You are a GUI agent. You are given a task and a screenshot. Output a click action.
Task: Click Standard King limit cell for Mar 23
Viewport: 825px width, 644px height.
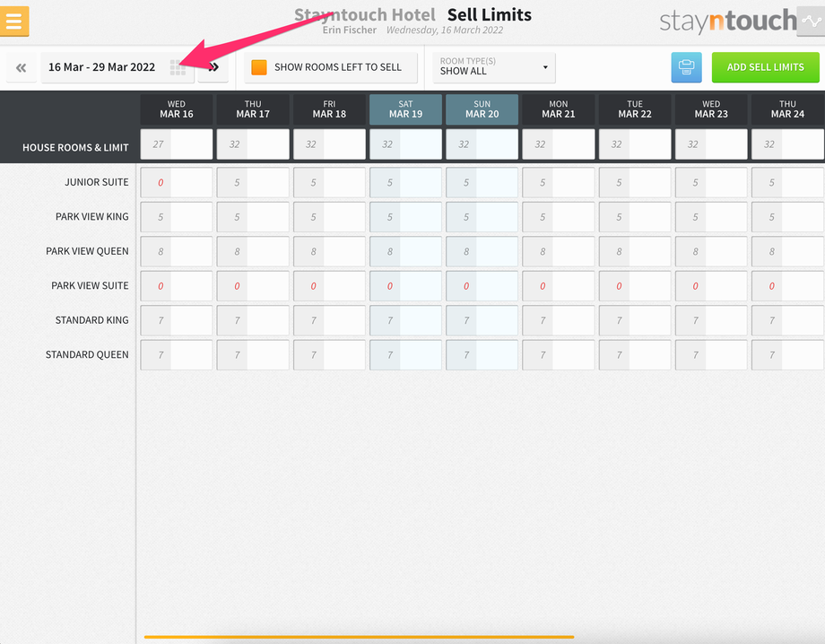[711, 320]
